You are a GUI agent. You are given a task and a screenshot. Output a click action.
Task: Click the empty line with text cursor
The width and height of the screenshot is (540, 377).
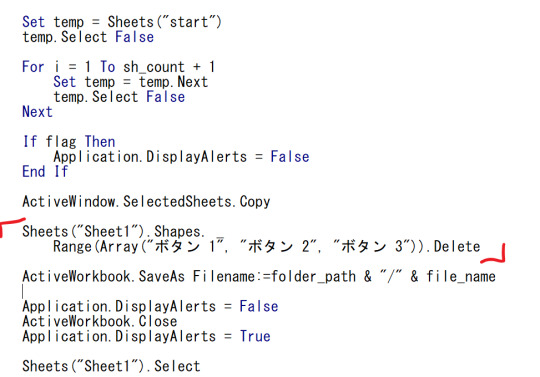coord(23,291)
